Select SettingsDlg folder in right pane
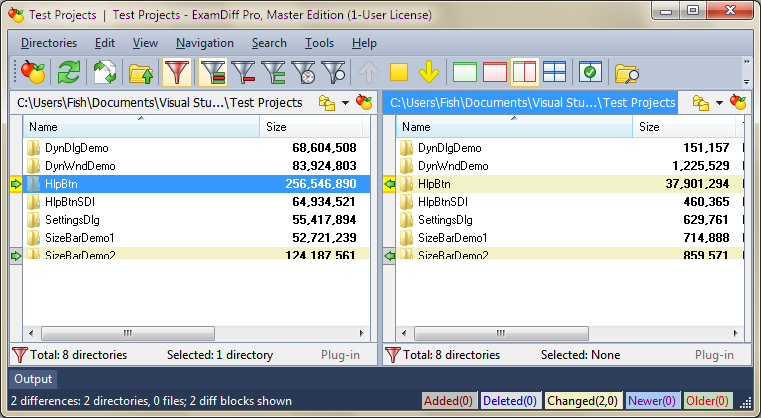The height and width of the screenshot is (418, 761). pyautogui.click(x=570, y=219)
